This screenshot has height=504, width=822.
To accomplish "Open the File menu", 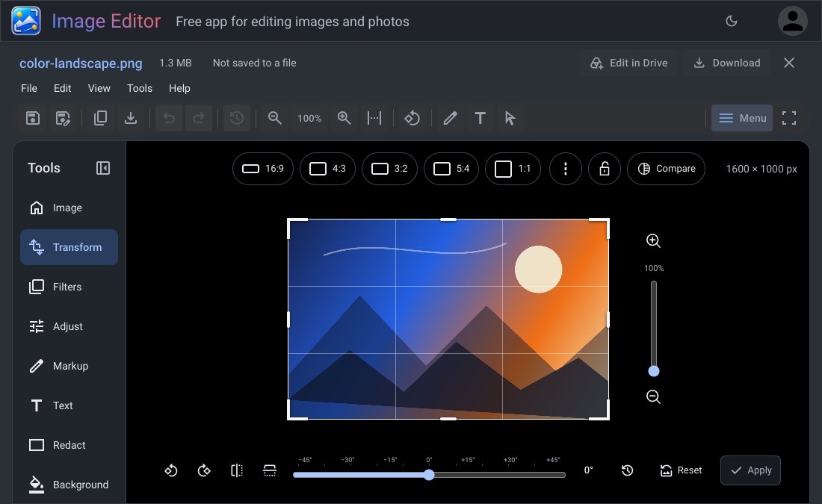I will tap(29, 88).
